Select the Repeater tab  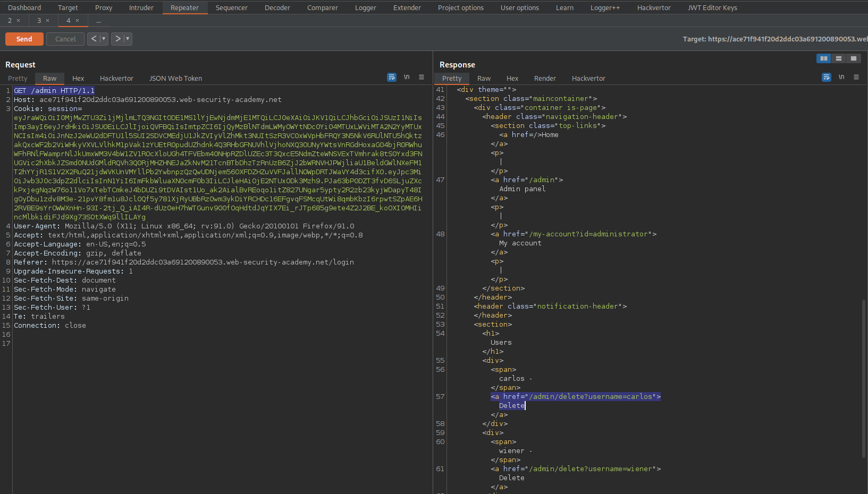pyautogui.click(x=184, y=7)
